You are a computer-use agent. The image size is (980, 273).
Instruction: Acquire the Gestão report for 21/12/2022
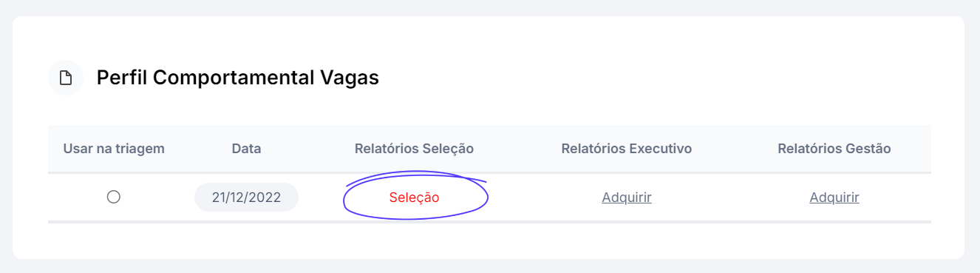834,198
